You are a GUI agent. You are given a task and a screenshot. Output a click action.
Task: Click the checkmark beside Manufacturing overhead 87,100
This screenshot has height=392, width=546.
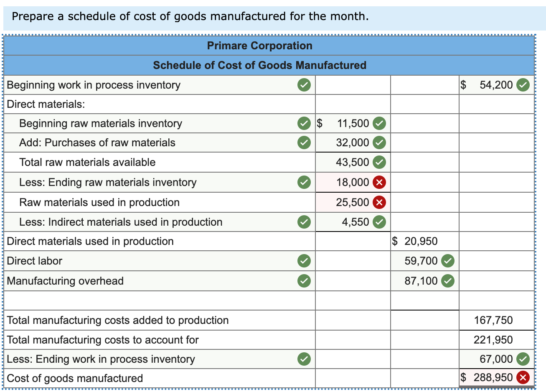pos(448,281)
